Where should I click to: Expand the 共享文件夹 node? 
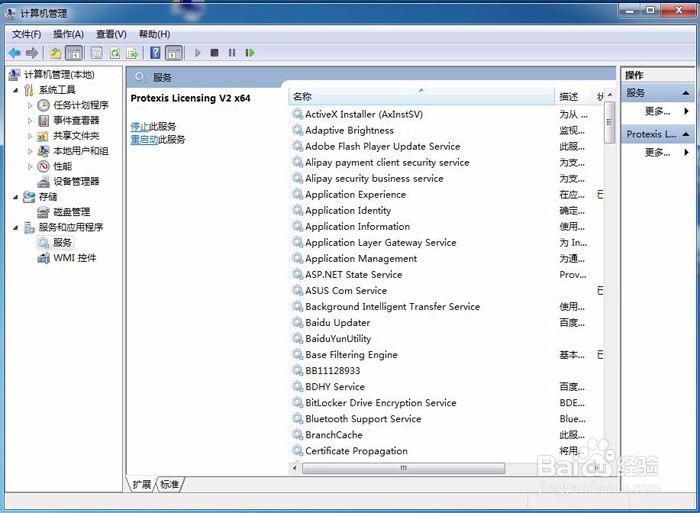[x=30, y=136]
